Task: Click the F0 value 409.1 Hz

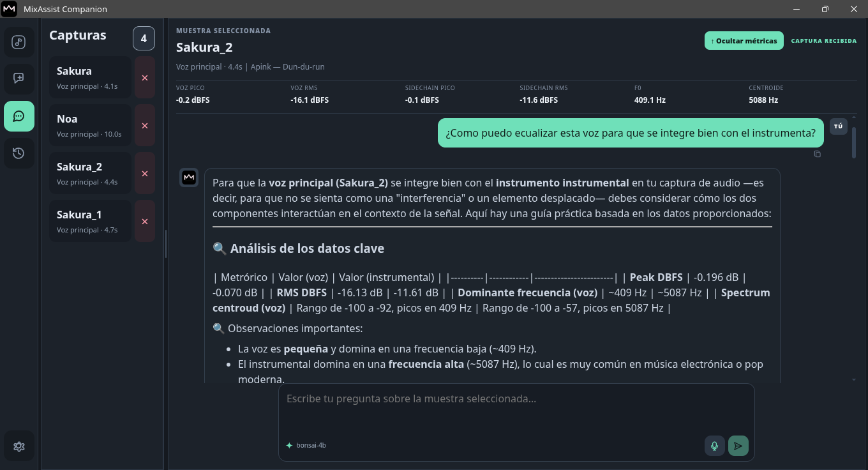Action: (650, 100)
